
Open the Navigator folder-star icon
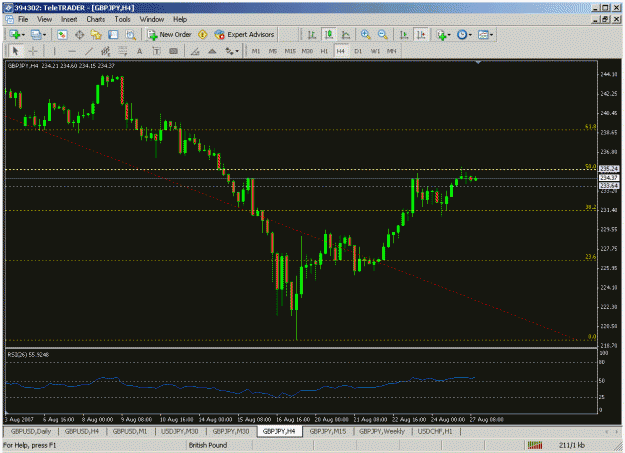[x=96, y=35]
